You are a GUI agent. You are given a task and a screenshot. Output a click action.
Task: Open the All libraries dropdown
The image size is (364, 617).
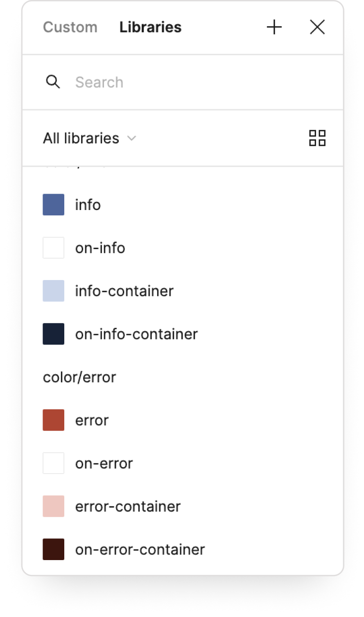click(x=81, y=138)
